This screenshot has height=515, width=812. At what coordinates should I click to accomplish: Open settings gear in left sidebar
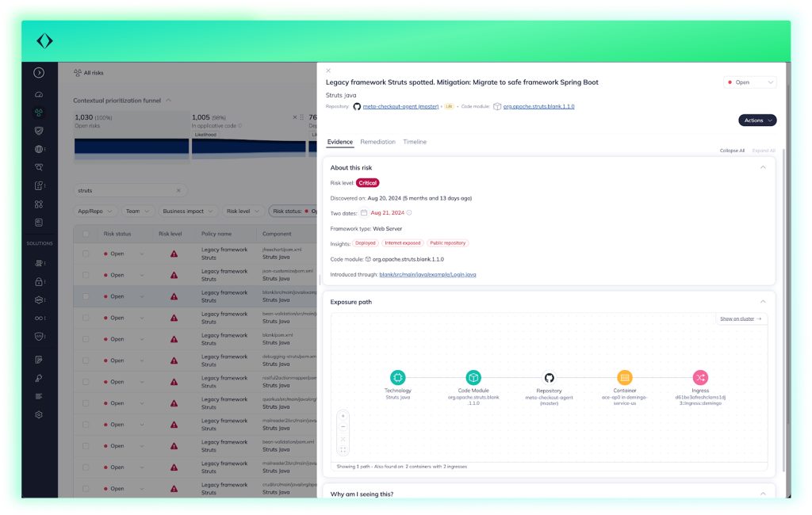(39, 414)
